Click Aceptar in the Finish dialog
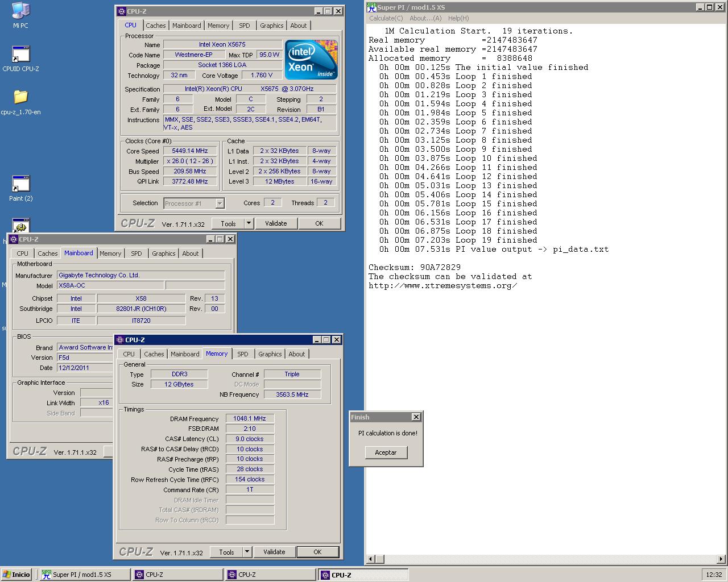This screenshot has height=582, width=728. 386,452
